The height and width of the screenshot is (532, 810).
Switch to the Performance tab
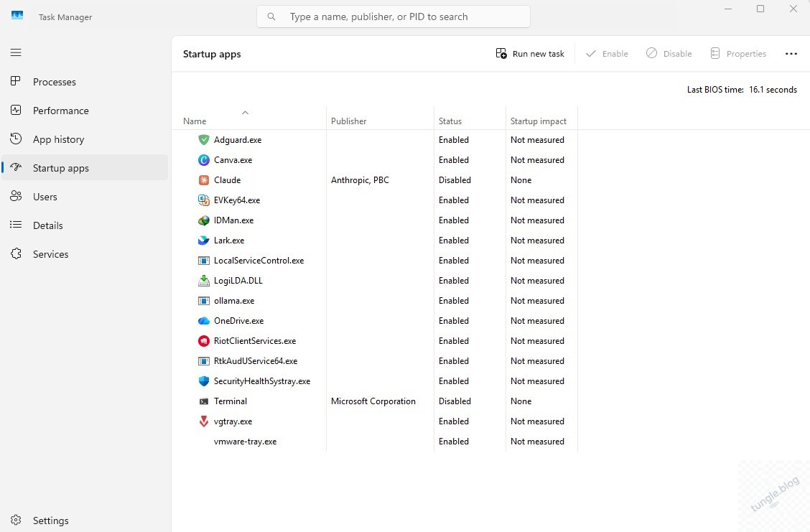(x=85, y=111)
